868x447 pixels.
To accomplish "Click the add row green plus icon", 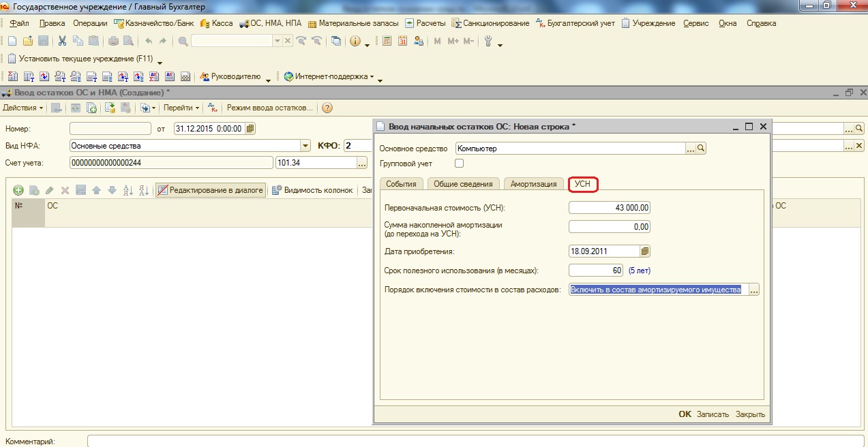I will tap(18, 191).
